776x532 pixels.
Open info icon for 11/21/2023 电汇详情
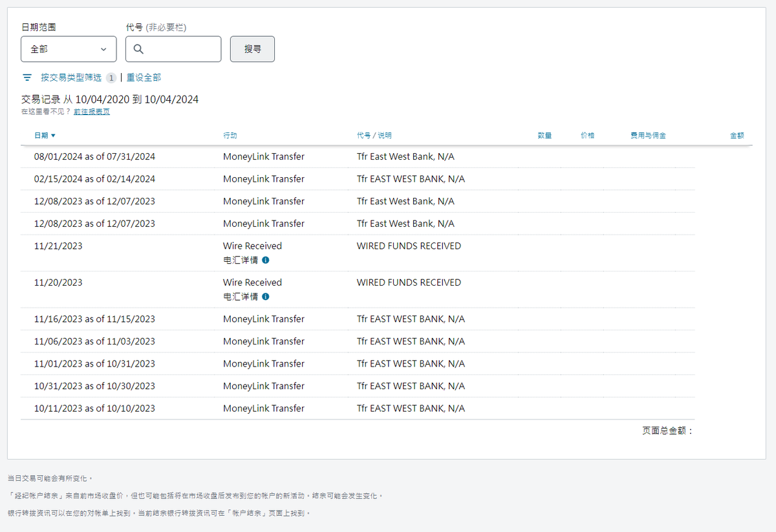[x=266, y=260]
